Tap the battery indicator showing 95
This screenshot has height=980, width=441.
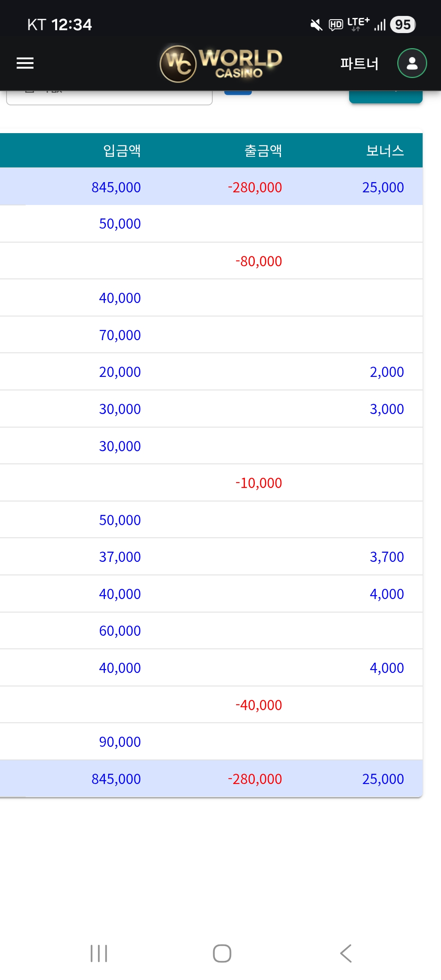click(x=403, y=25)
